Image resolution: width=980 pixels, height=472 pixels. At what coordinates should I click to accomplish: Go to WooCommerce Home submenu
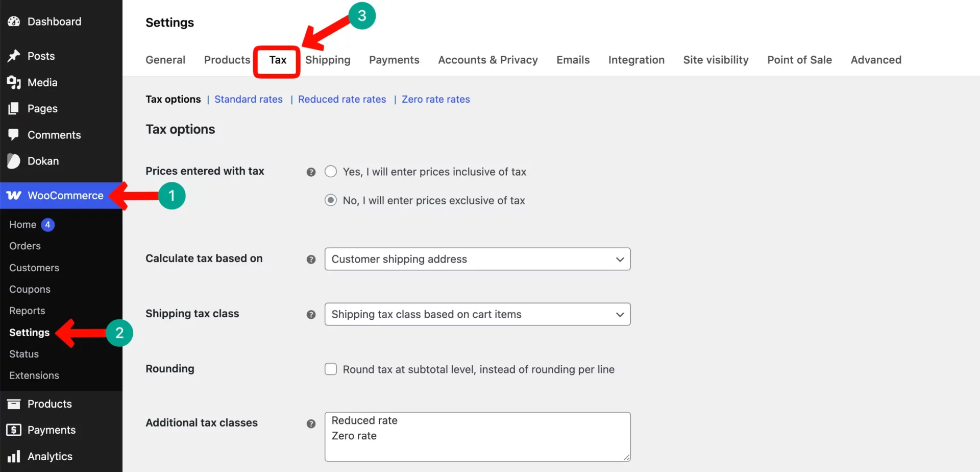pyautogui.click(x=22, y=225)
